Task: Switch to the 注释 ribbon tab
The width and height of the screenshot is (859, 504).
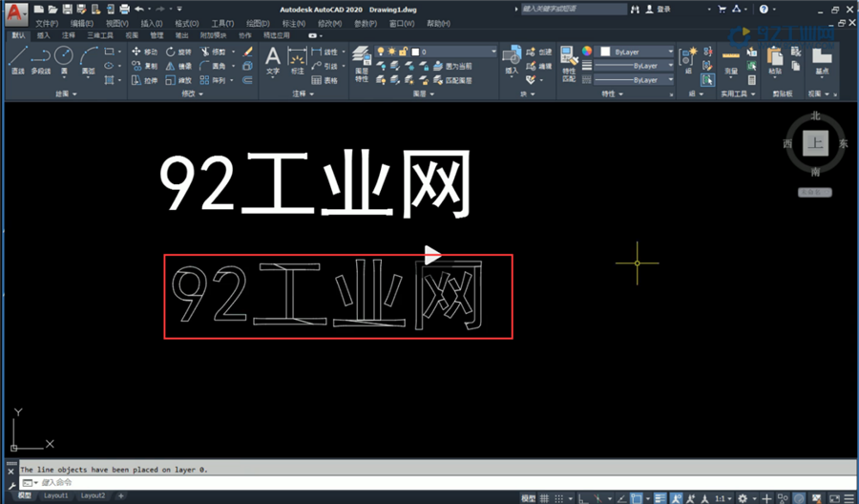Action: [x=69, y=35]
